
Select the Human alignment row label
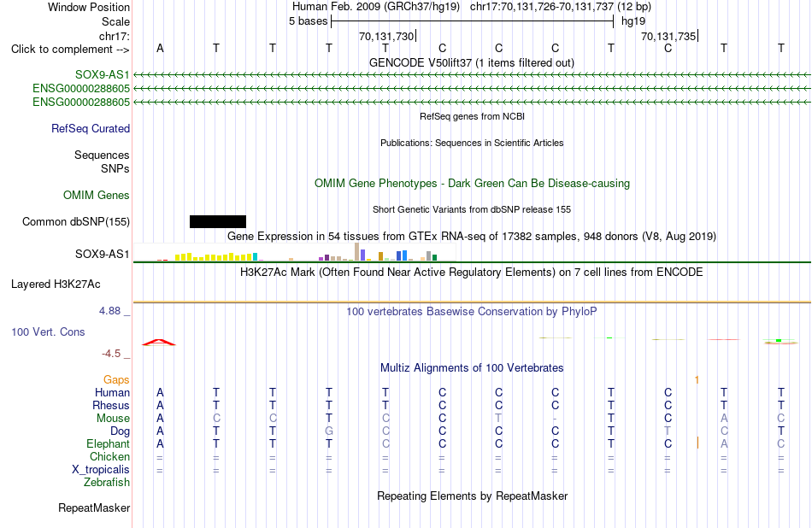click(112, 392)
